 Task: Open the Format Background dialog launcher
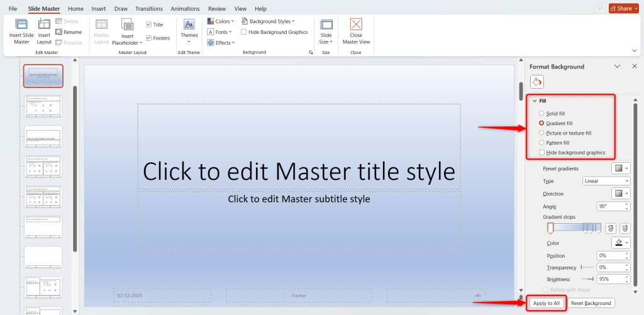point(311,53)
